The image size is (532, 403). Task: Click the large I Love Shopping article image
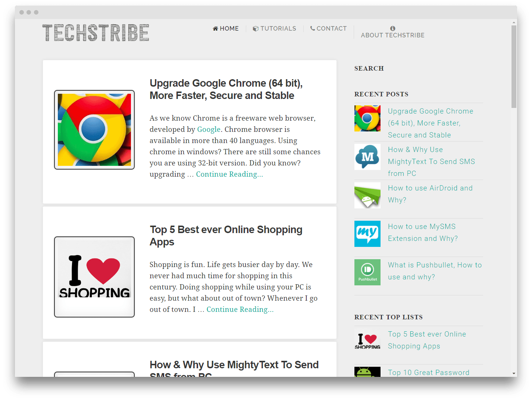tap(94, 277)
